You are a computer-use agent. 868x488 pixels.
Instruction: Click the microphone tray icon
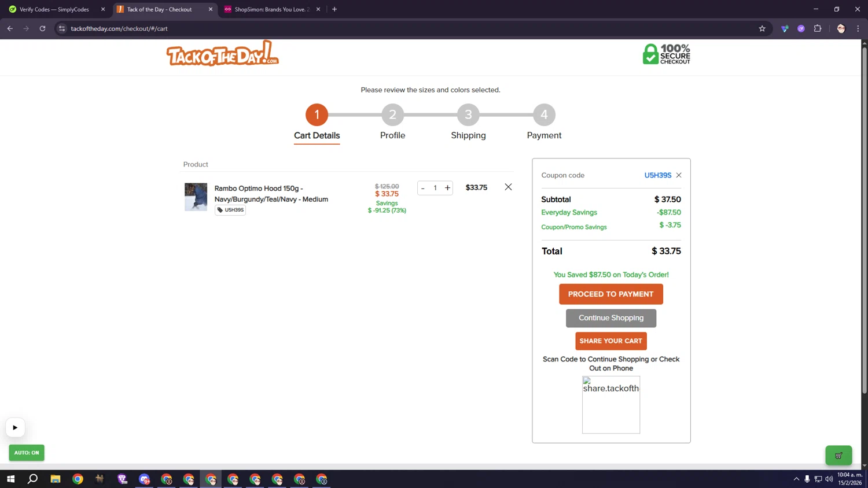(807, 479)
